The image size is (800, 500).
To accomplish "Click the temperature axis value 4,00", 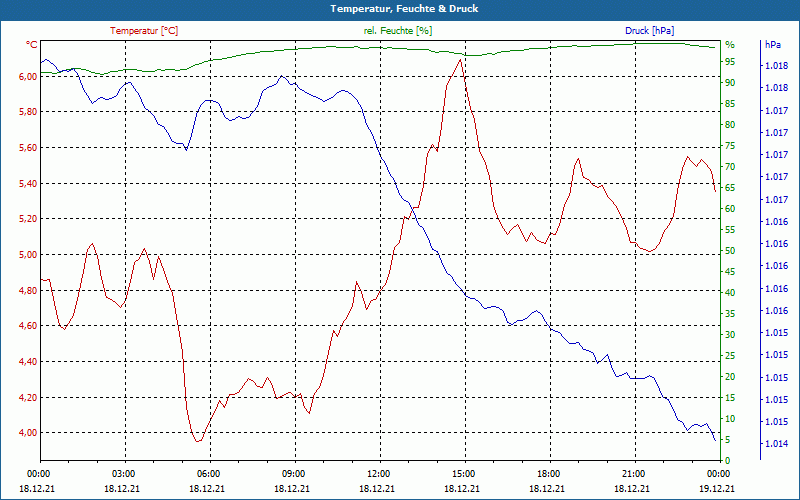I will coord(29,433).
